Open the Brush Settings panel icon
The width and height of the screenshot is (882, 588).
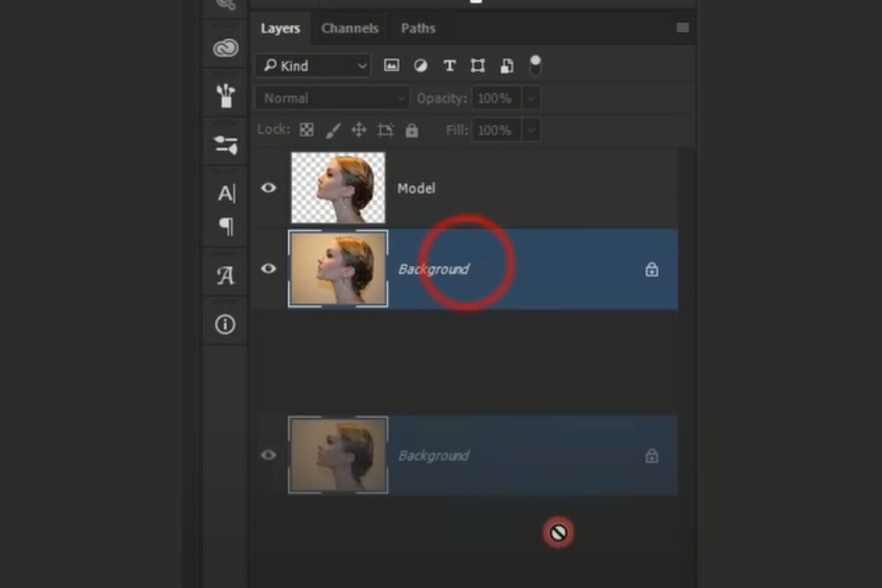point(225,96)
